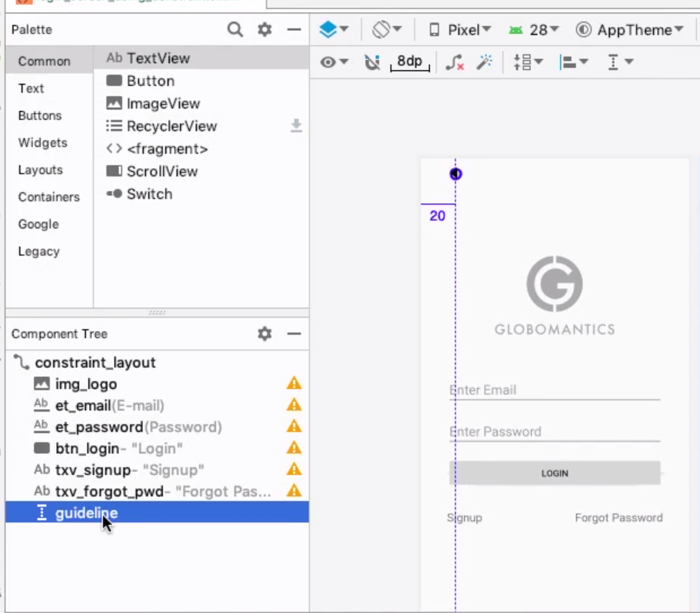Screen dimensions: 700x613
Task: Open the pack/expand dropdown
Action: 528,62
